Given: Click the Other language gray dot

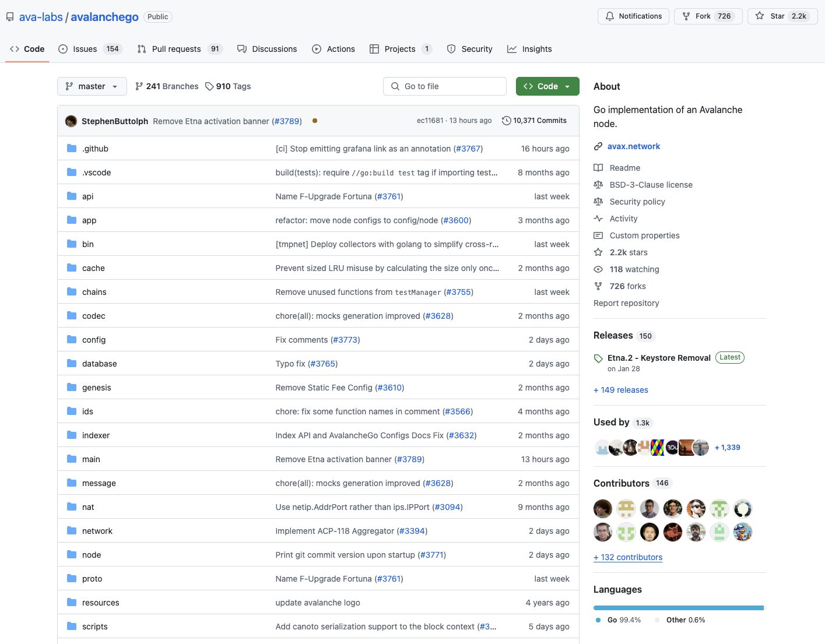Looking at the screenshot, I should pos(657,620).
